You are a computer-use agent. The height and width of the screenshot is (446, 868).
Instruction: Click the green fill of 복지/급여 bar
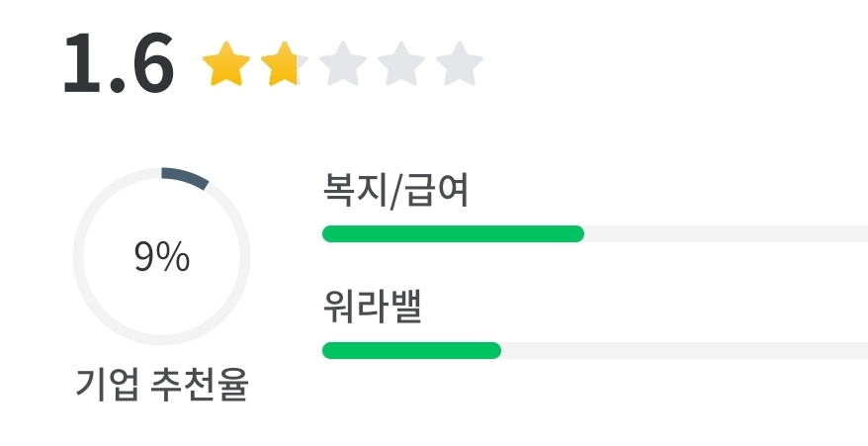[453, 234]
